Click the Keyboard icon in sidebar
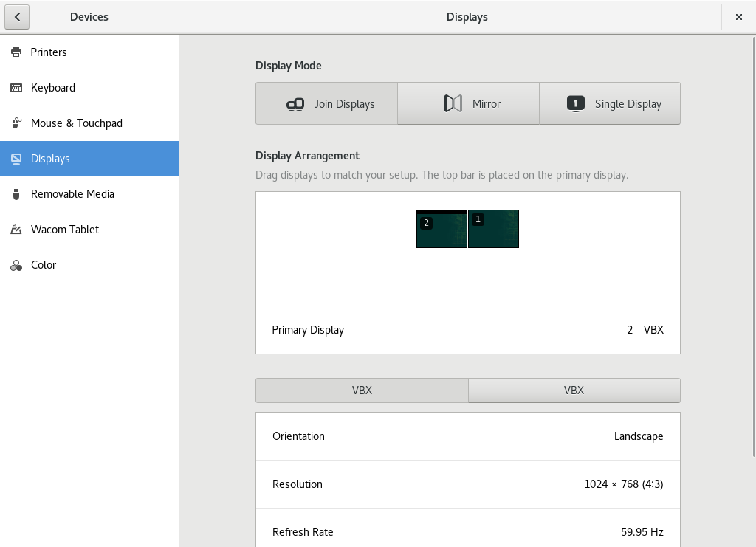 16,88
